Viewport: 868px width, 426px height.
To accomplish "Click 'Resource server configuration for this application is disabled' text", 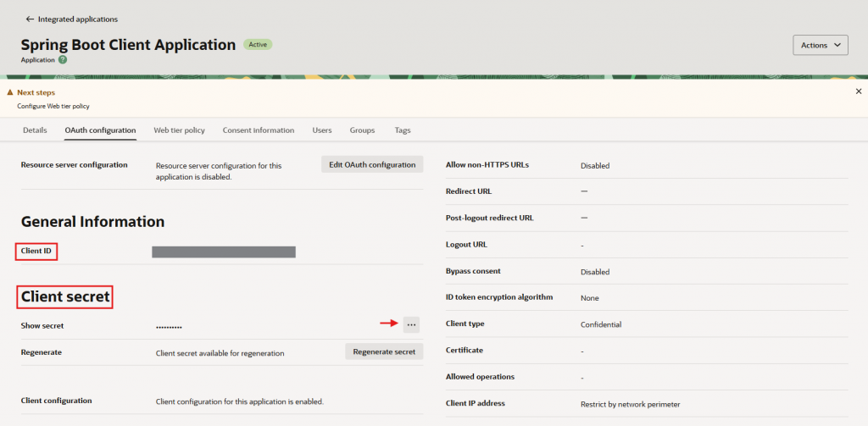I will 220,172.
